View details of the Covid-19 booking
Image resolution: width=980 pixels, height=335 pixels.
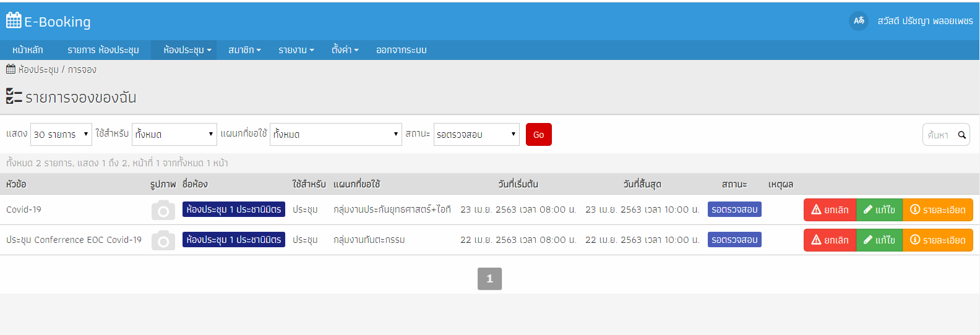tap(937, 210)
